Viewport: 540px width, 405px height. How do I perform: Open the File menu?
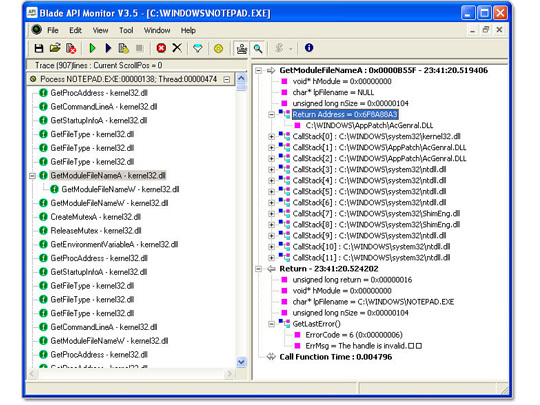point(53,30)
